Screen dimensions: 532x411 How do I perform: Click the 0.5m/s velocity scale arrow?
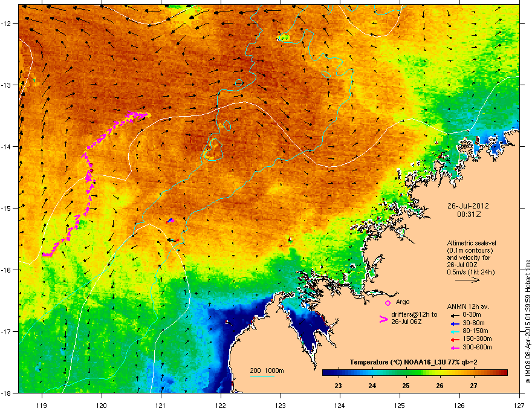(x=467, y=280)
